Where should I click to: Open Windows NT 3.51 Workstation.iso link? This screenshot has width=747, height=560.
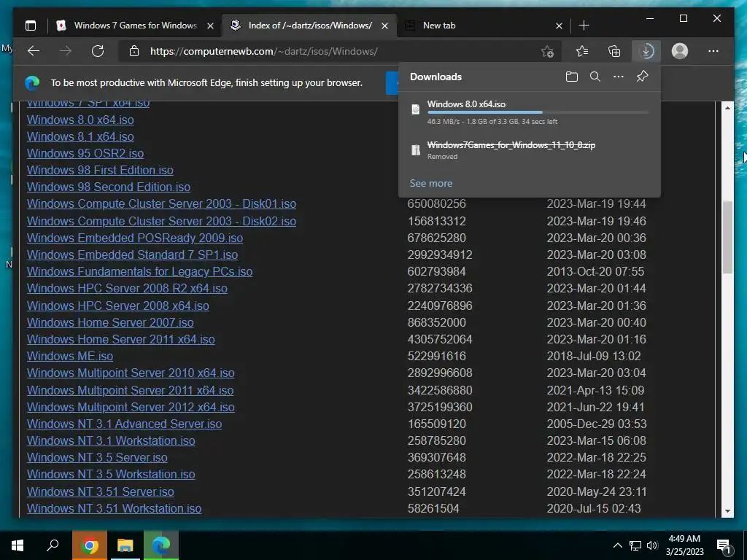tap(115, 508)
